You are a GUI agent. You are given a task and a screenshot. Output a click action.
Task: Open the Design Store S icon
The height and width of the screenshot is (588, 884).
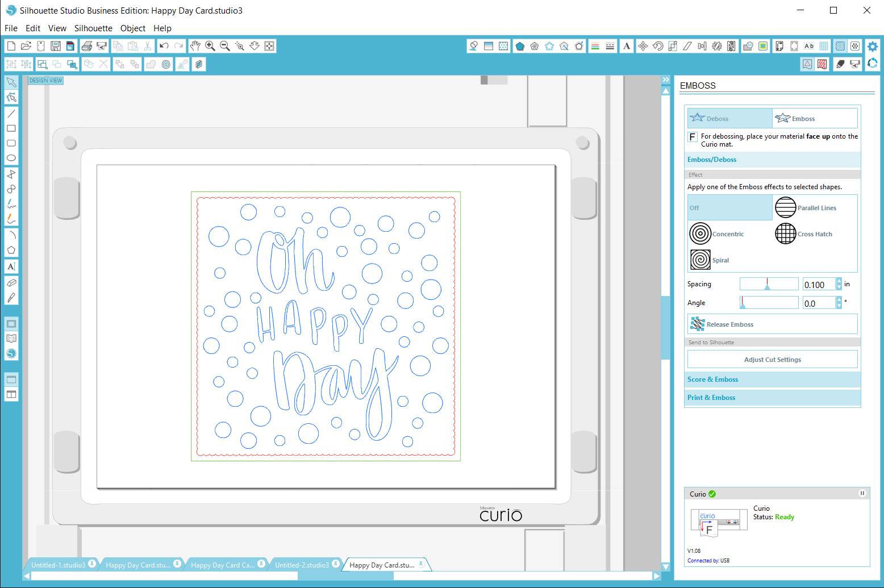(11, 353)
